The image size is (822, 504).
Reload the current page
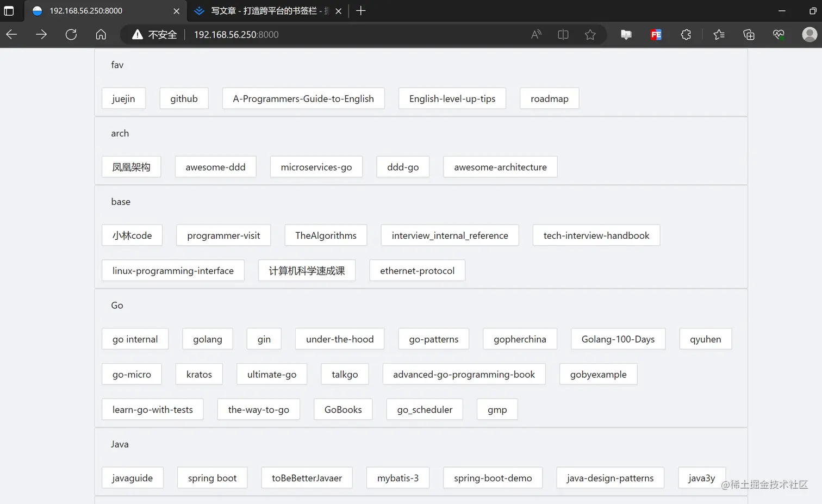pyautogui.click(x=71, y=35)
